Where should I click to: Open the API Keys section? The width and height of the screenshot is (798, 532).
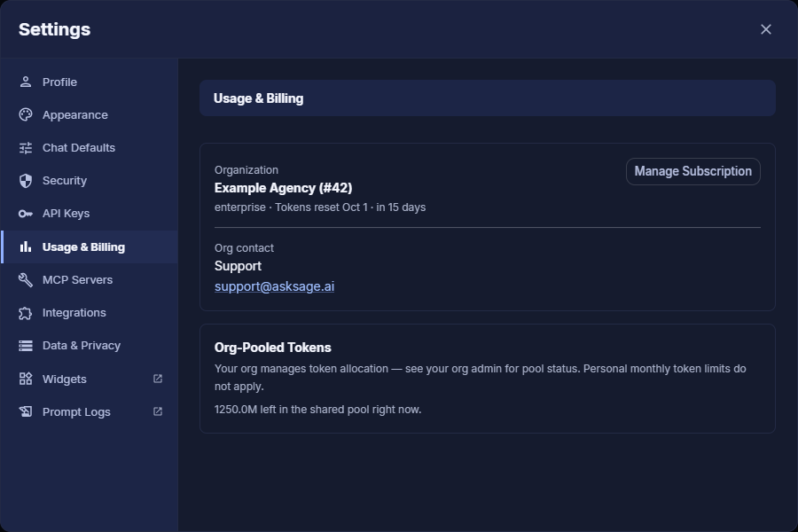90,214
